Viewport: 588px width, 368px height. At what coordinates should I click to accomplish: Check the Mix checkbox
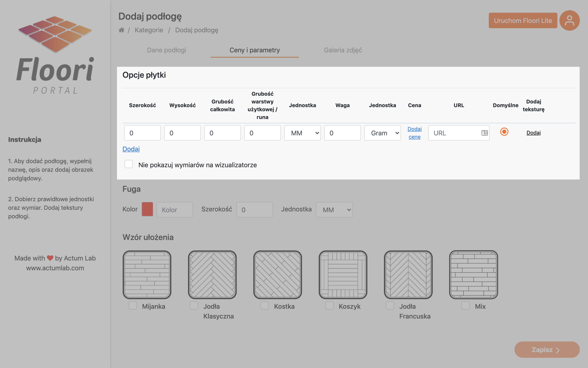click(465, 305)
